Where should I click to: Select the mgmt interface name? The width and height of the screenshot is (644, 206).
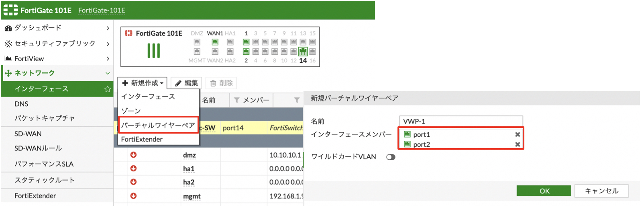[x=192, y=196]
